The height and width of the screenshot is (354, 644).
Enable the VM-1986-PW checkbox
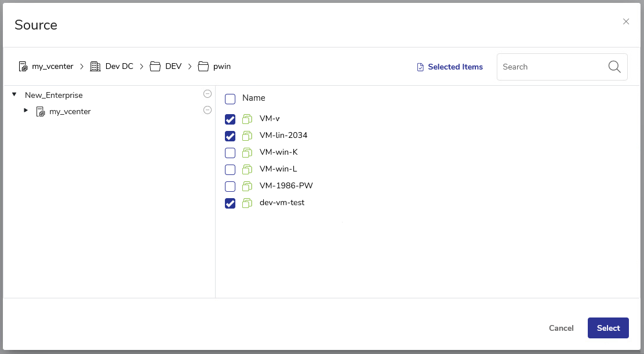point(230,187)
